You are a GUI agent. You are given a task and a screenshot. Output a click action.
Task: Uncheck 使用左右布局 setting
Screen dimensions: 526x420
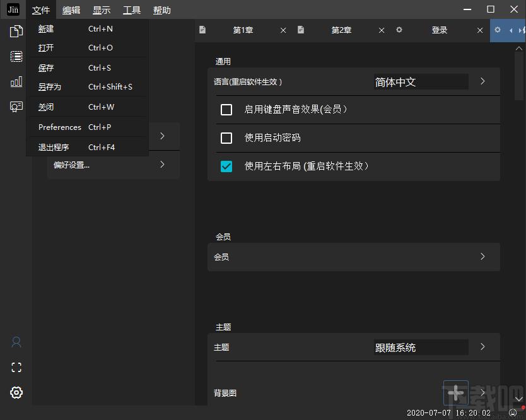[226, 166]
